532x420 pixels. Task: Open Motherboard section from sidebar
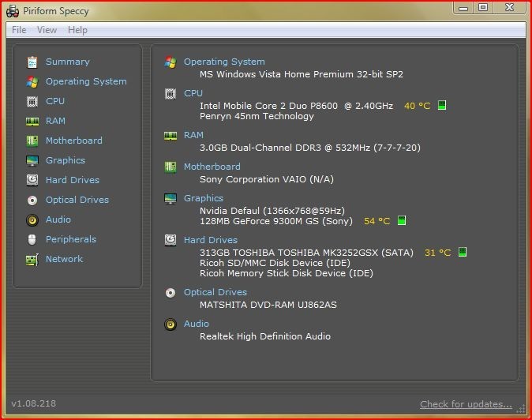point(74,141)
